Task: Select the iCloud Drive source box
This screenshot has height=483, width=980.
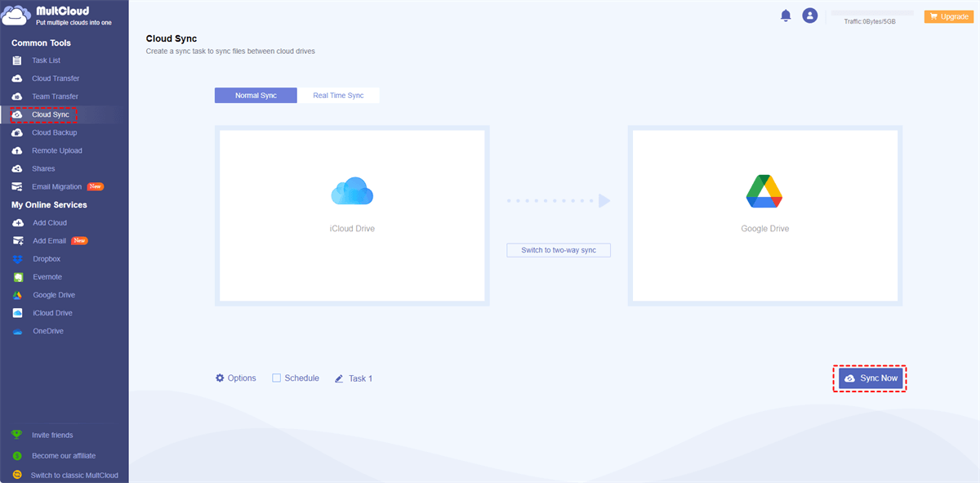Action: pyautogui.click(x=352, y=216)
